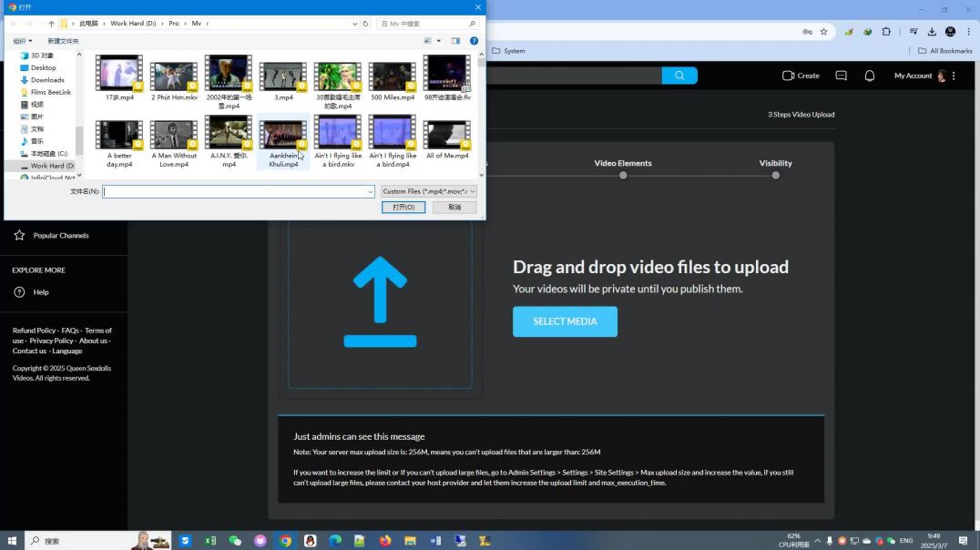Click the large upload arrow drop zone
The image size is (980, 550).
(380, 302)
